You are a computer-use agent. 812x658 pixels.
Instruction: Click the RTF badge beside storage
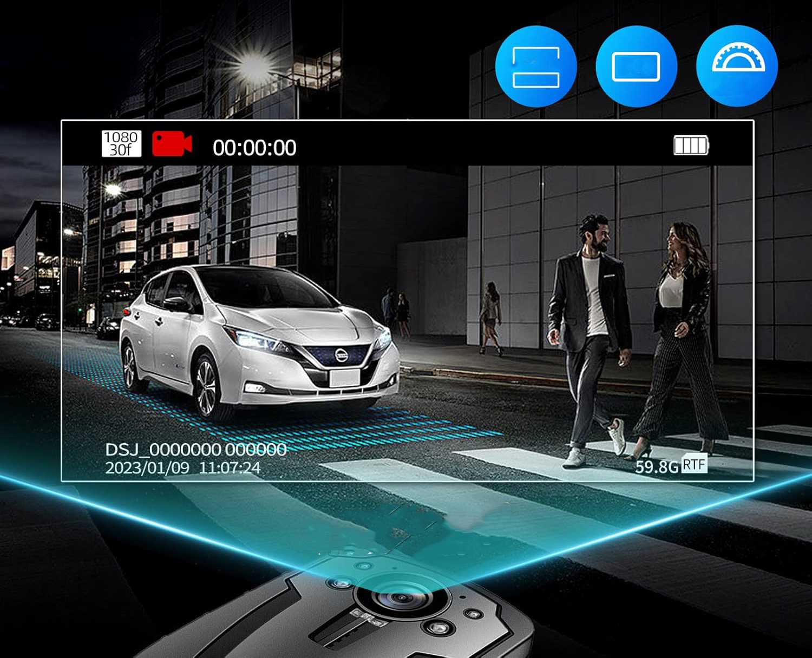pyautogui.click(x=694, y=464)
